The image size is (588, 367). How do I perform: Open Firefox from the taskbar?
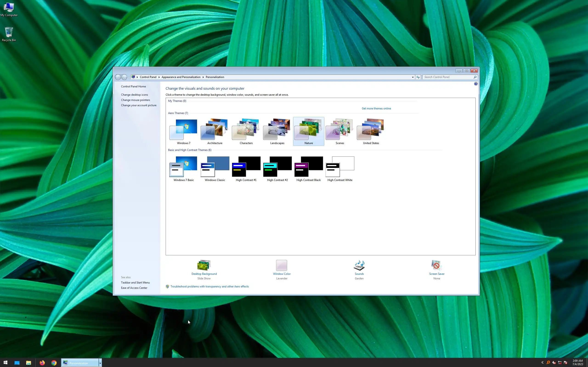42,363
